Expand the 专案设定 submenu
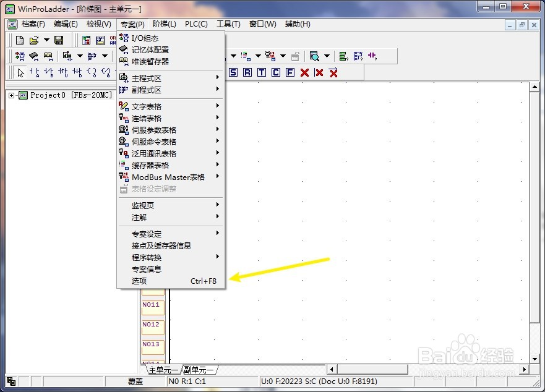Viewport: 545px width, 392px height. (171, 234)
